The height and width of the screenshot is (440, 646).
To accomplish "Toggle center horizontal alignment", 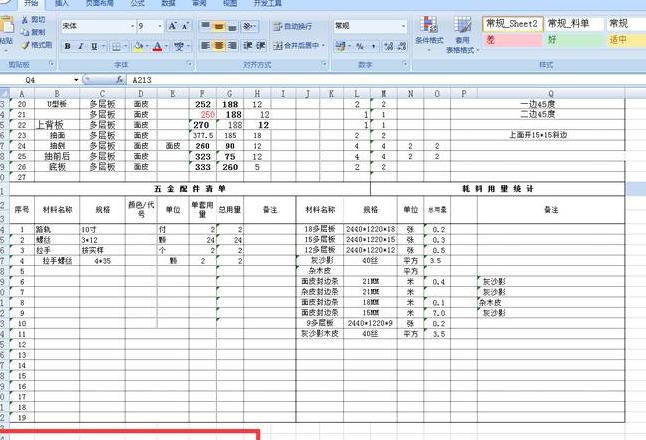I will (219, 45).
